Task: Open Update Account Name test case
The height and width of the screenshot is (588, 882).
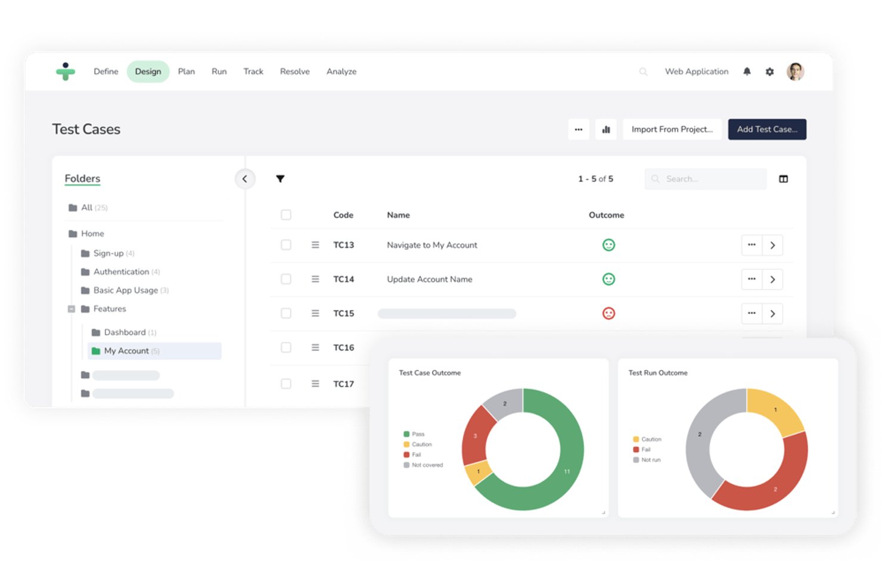Action: [x=430, y=279]
